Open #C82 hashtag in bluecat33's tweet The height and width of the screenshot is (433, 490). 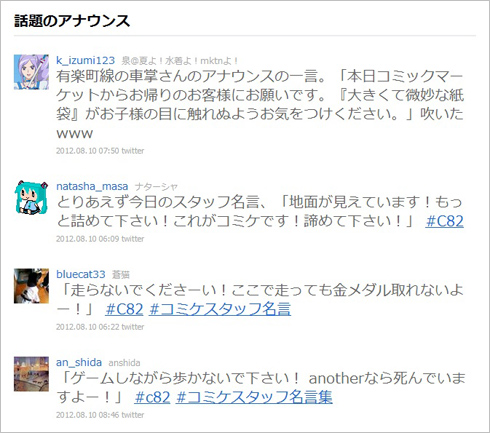[x=124, y=309]
